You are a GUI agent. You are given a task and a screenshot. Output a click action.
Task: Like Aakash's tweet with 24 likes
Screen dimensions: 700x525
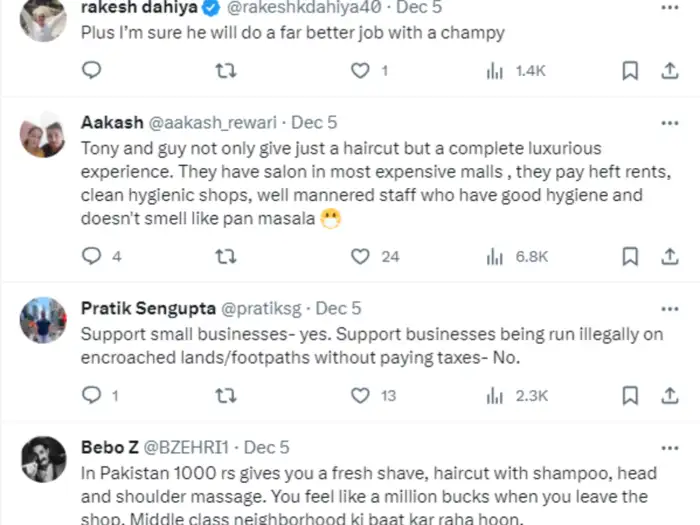(x=361, y=257)
